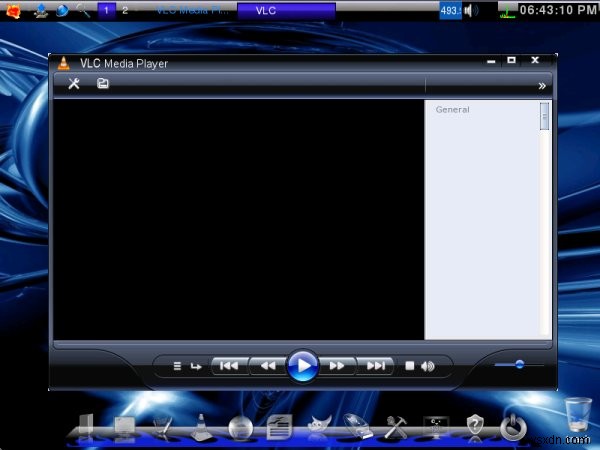Click the side panel scrollbar handle

(544, 116)
